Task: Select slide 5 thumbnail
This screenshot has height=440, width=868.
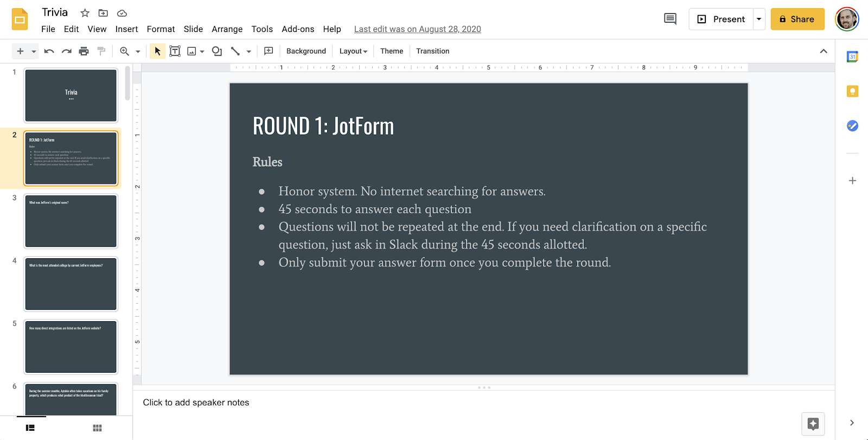Action: pyautogui.click(x=71, y=347)
